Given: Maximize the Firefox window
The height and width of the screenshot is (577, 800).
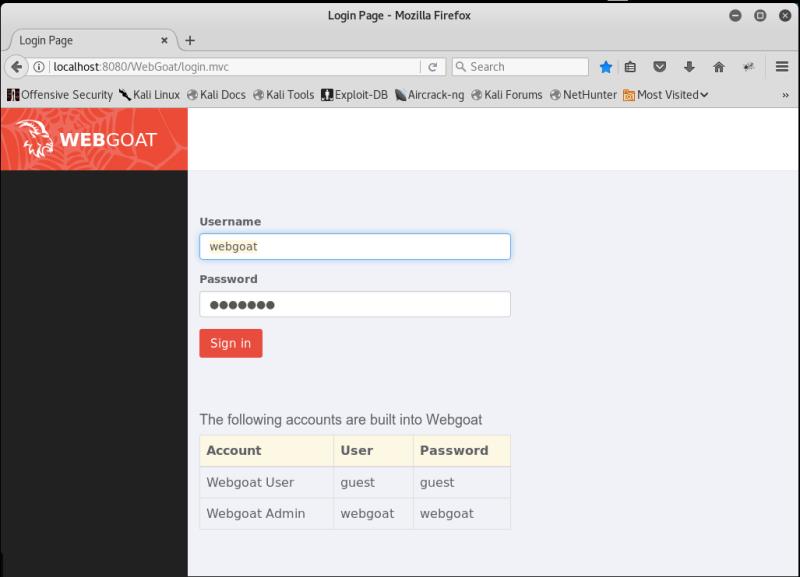Looking at the screenshot, I should coord(760,15).
